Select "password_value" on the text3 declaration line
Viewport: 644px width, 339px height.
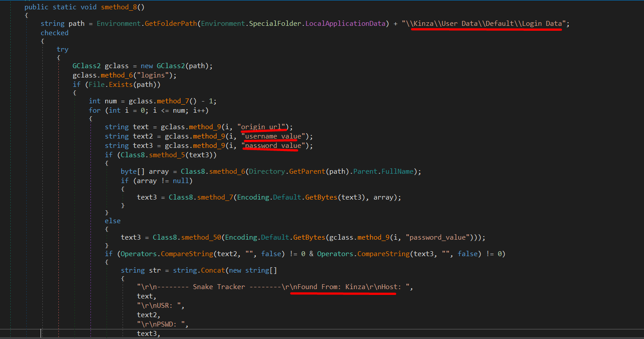[273, 146]
